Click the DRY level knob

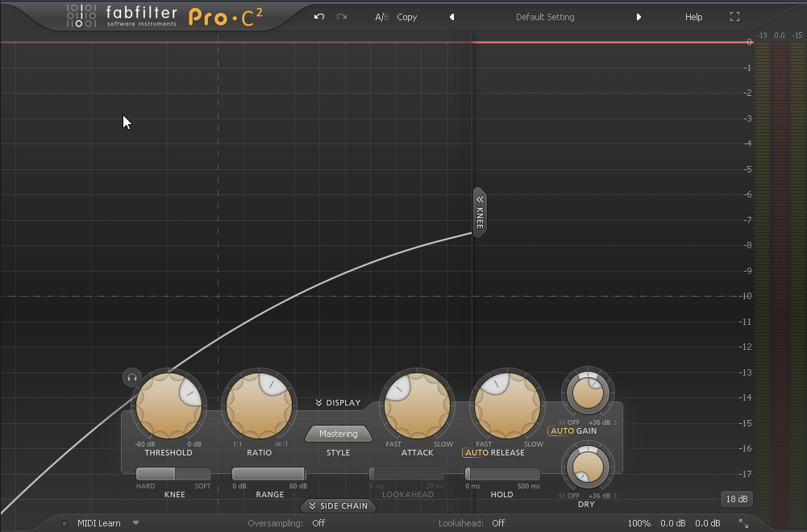[588, 468]
